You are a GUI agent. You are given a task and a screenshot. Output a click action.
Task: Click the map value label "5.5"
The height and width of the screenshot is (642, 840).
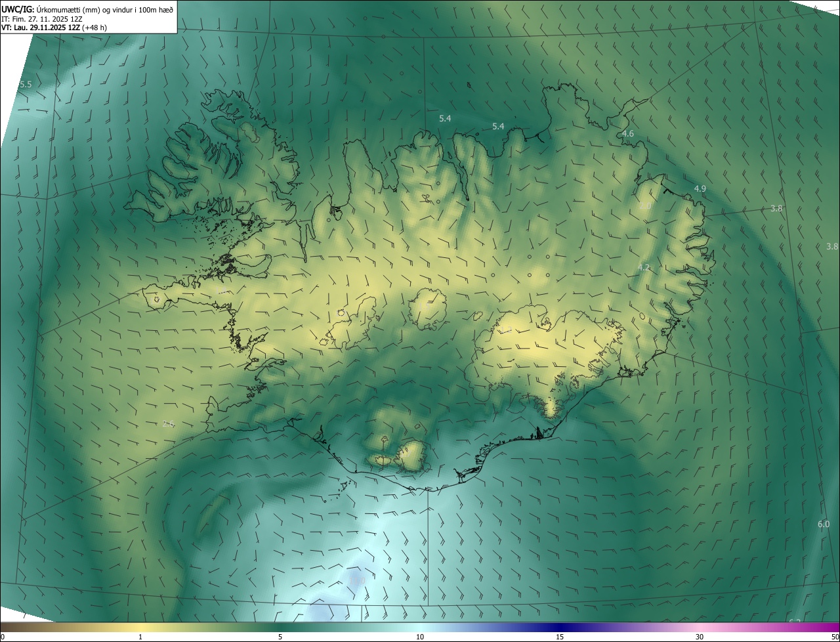point(26,85)
